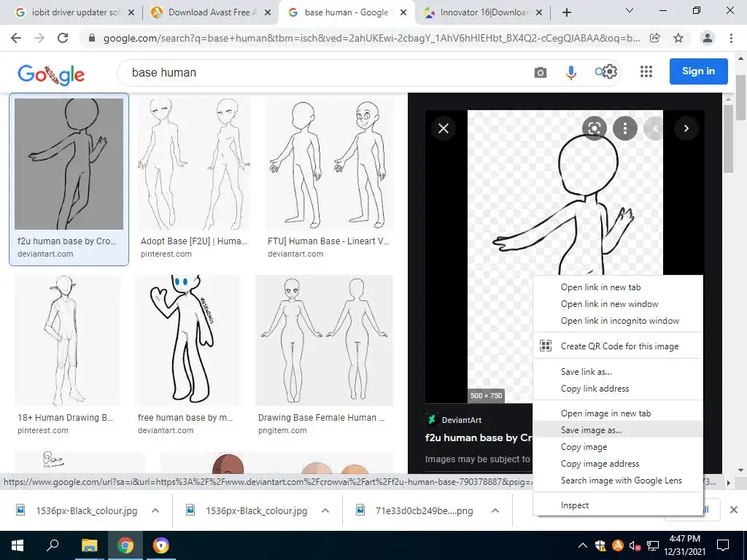
Task: Open the preview panel's three-dot options
Action: pyautogui.click(x=625, y=128)
